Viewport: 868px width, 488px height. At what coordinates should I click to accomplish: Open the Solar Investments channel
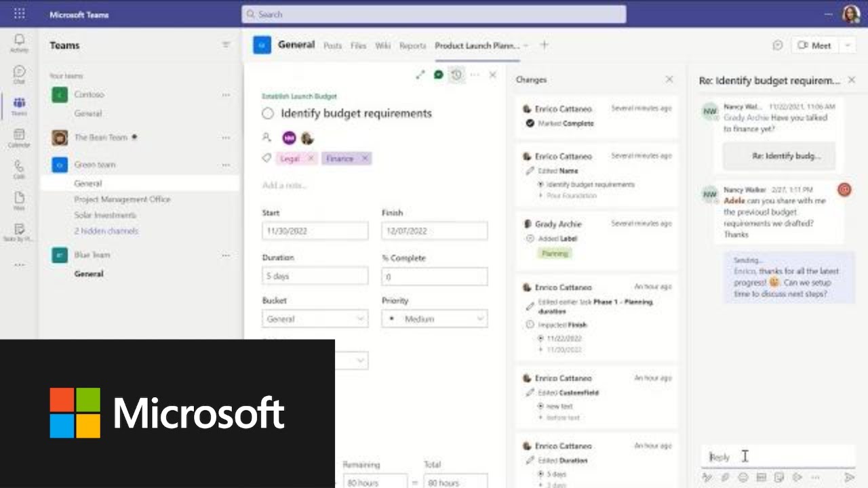tap(105, 215)
